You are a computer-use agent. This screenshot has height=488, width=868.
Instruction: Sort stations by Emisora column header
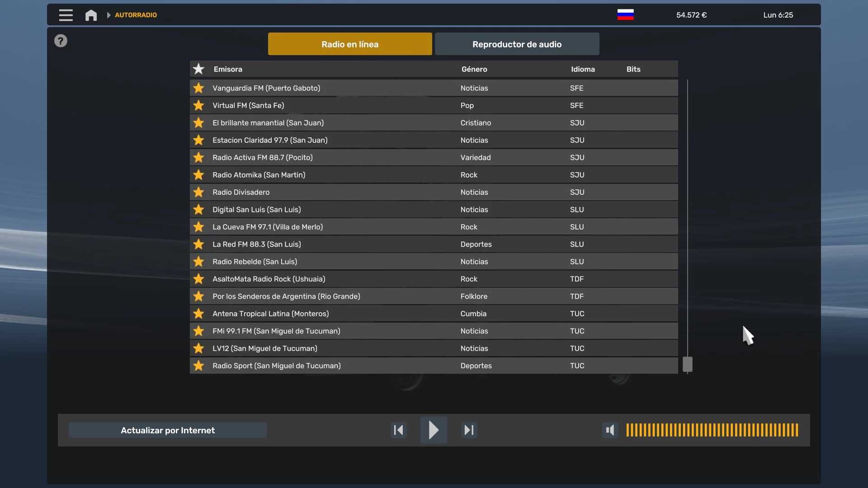pos(228,69)
